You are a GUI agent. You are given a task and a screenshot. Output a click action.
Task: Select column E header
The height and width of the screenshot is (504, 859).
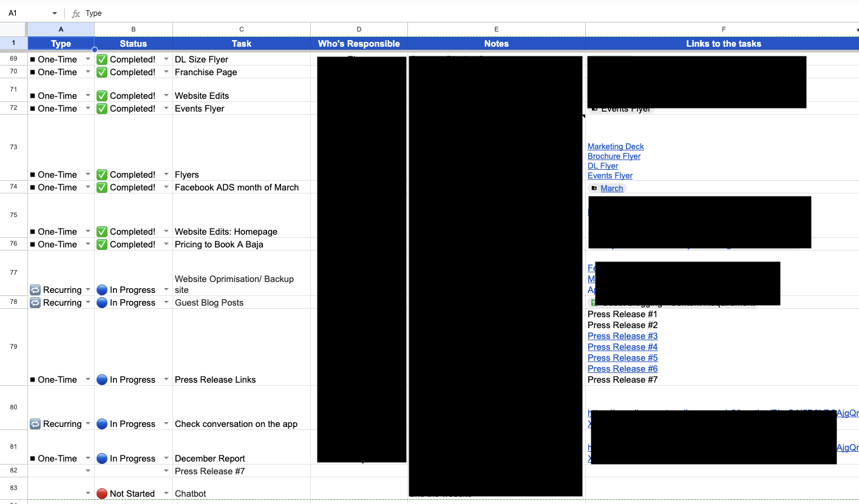(497, 29)
